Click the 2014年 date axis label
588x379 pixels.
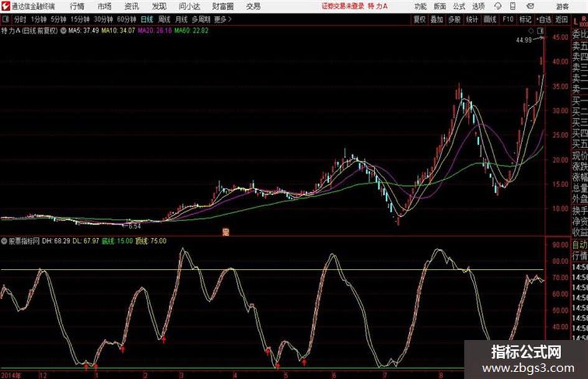[x=11, y=376]
